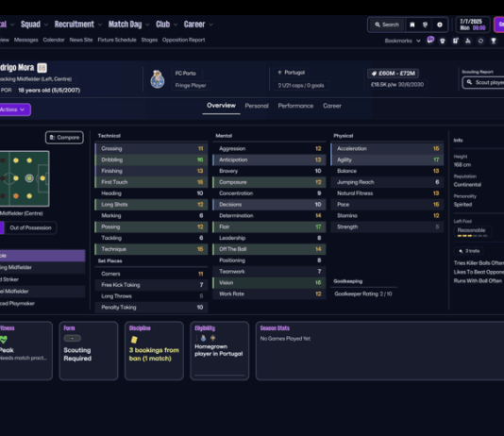The image size is (504, 436).
Task: Click the shortcut icon left of the circular icon
Action: pos(468,41)
